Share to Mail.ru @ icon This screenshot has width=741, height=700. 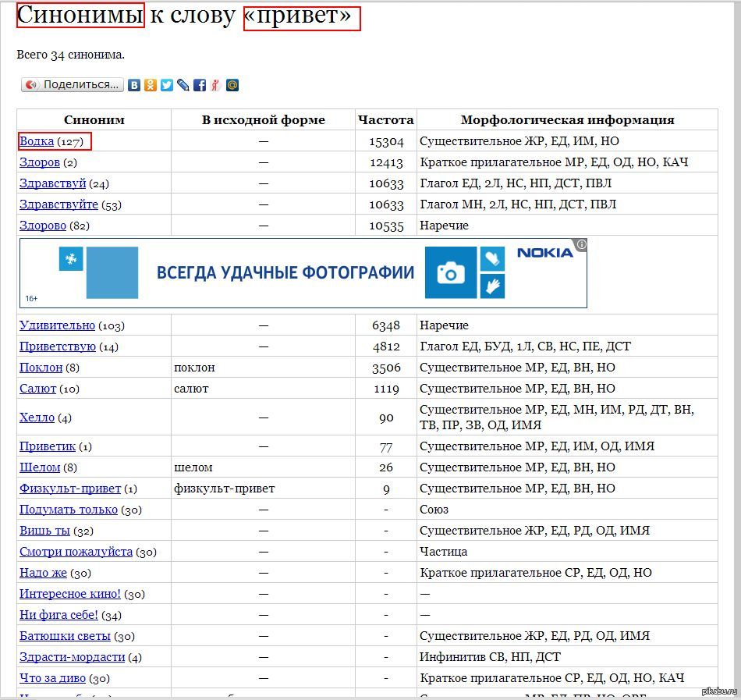click(x=232, y=85)
